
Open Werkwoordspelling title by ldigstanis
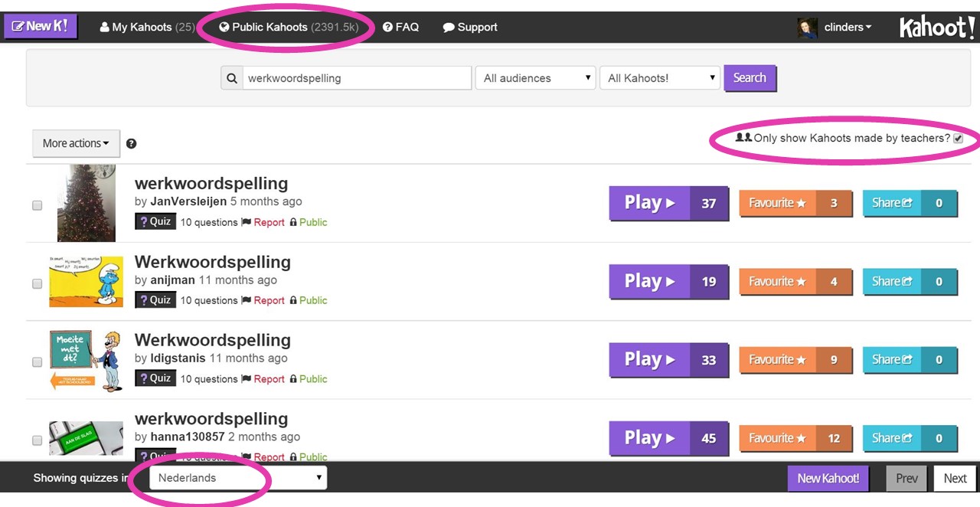click(213, 340)
